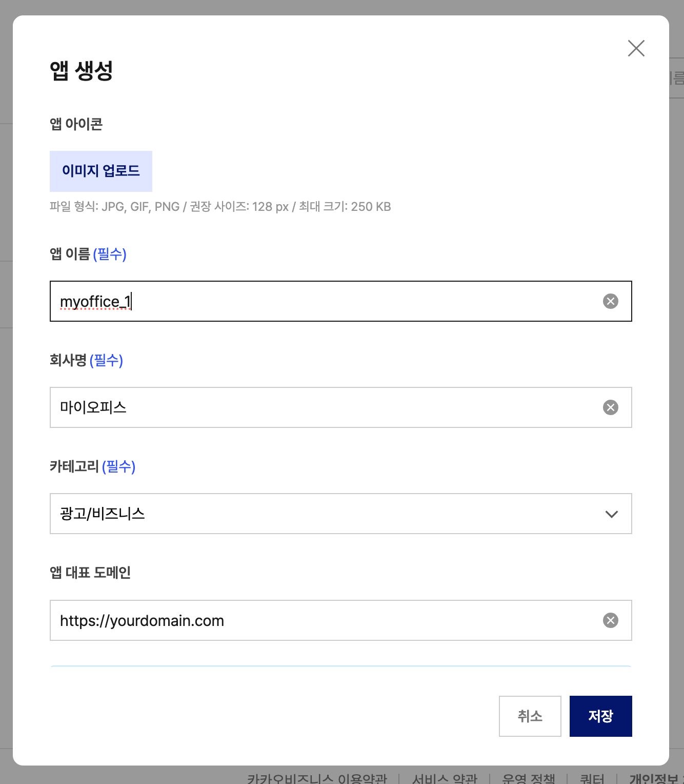Click the 앱 이름 (필수) label
The image size is (684, 784).
tap(88, 254)
